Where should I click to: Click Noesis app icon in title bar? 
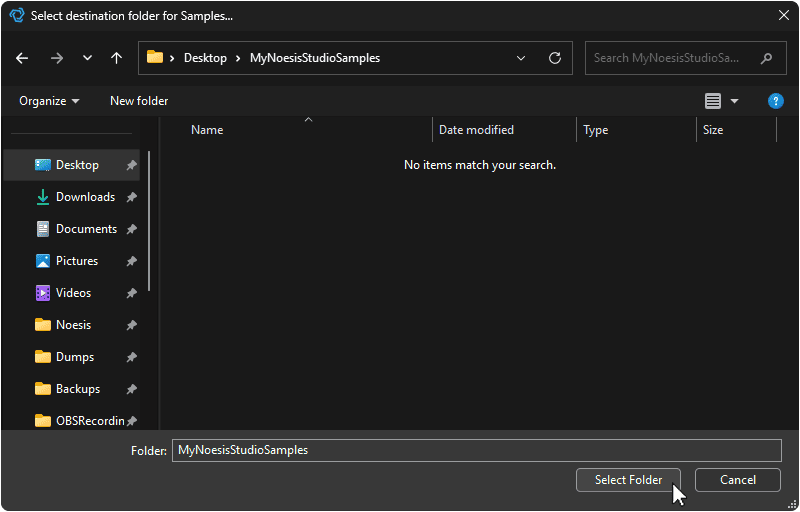[17, 15]
